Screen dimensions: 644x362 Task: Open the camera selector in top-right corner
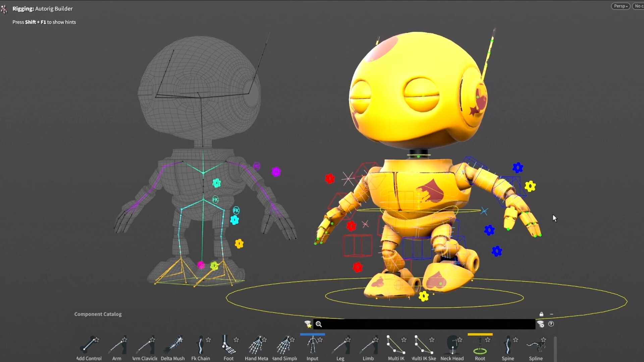(639, 6)
